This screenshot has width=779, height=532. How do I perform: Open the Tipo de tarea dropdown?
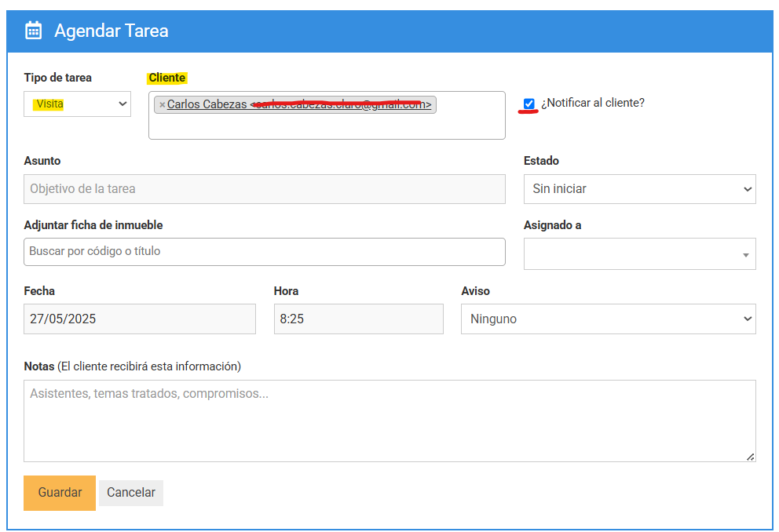[77, 104]
